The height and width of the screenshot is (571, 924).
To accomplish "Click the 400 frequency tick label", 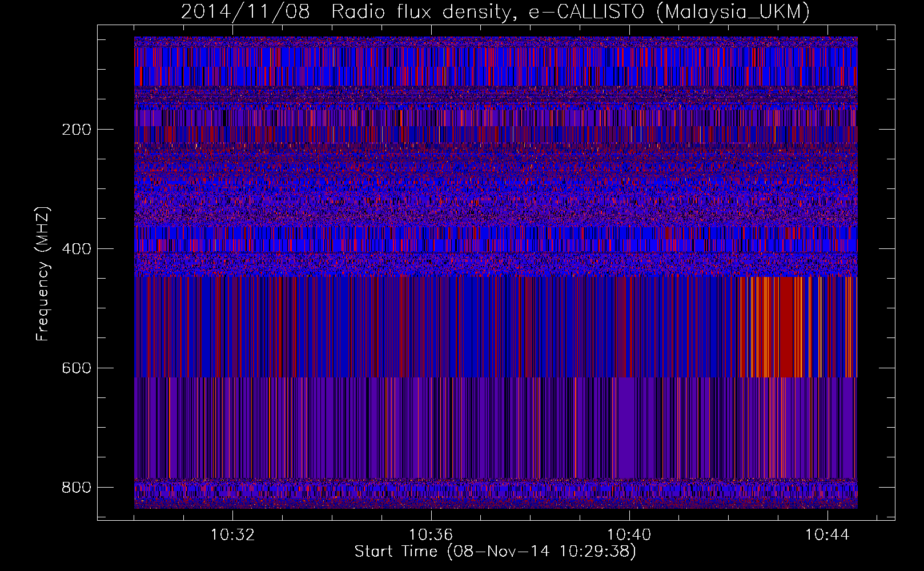I will point(77,249).
